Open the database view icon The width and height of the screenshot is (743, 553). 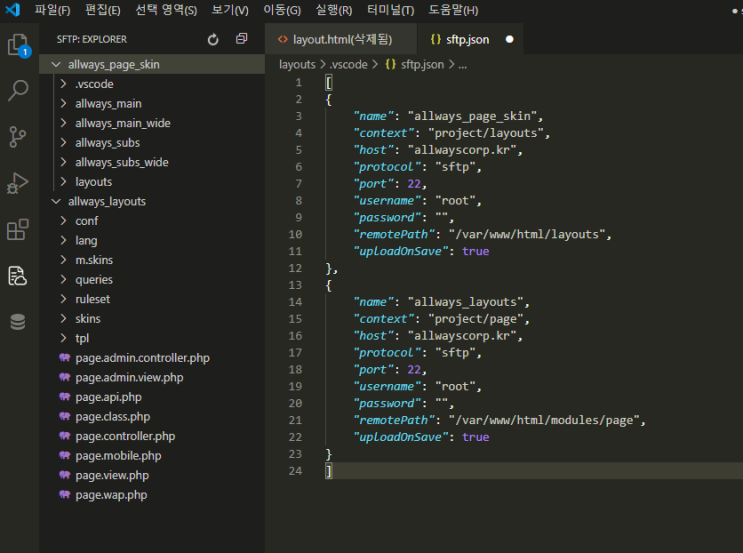18,322
